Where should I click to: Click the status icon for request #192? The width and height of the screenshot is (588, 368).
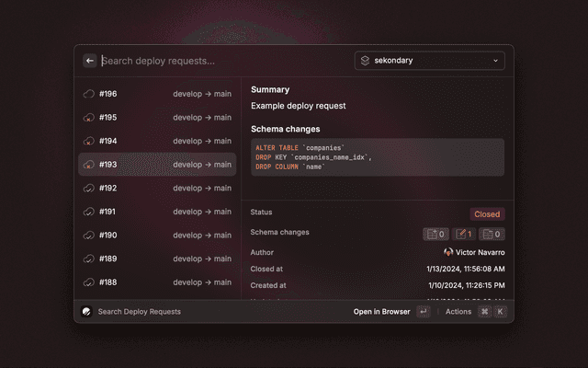(x=89, y=188)
